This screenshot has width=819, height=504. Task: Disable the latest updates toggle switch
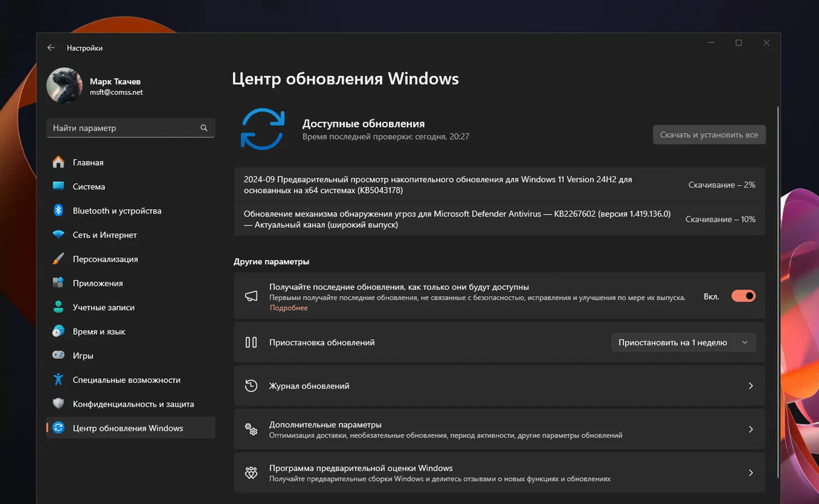pyautogui.click(x=743, y=296)
